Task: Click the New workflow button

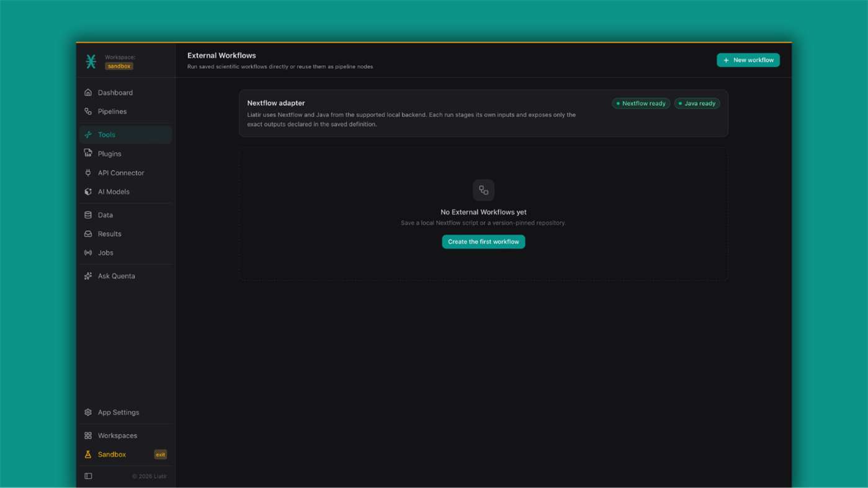Action: click(748, 60)
